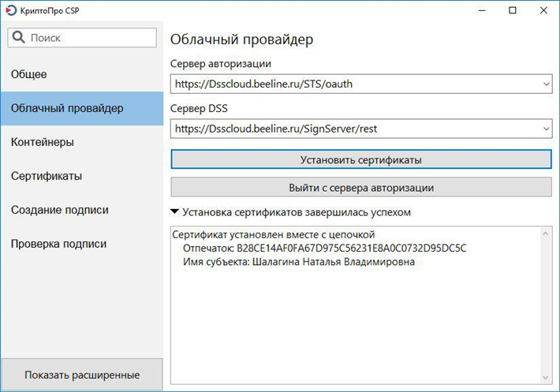Click Имя субъекта line in log
Viewport: 560px width, 392px height.
tap(299, 262)
